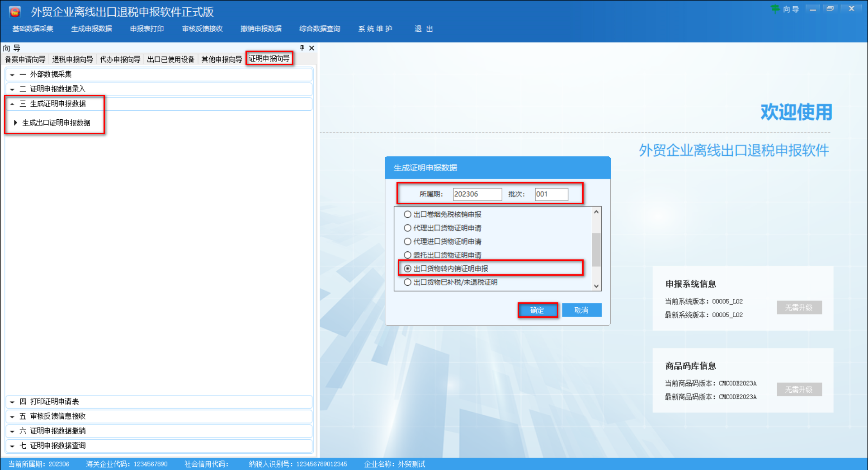Switch to the 退税申报向导 tab

(72, 59)
